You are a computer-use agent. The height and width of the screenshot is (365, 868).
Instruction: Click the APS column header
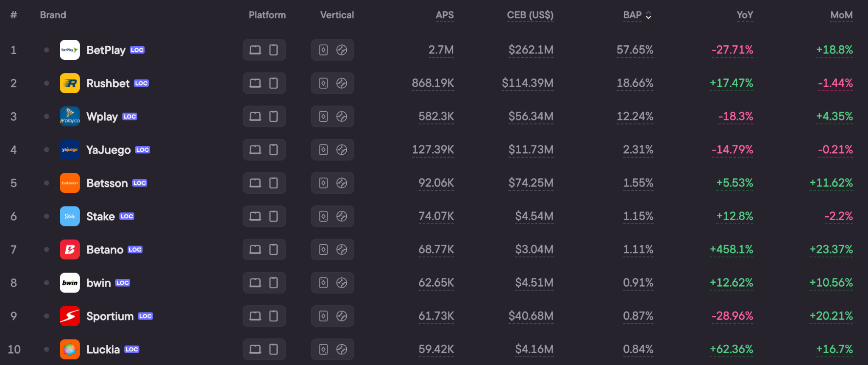445,15
